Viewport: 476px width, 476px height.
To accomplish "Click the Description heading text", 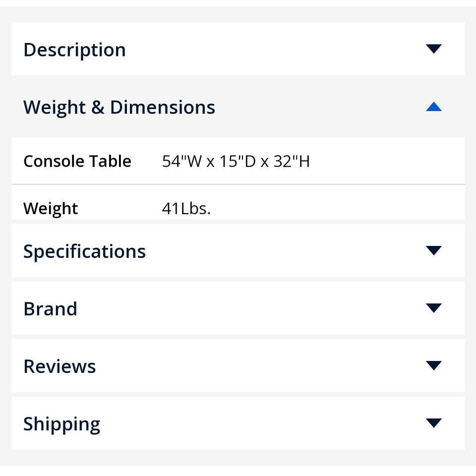I will 74,50.
